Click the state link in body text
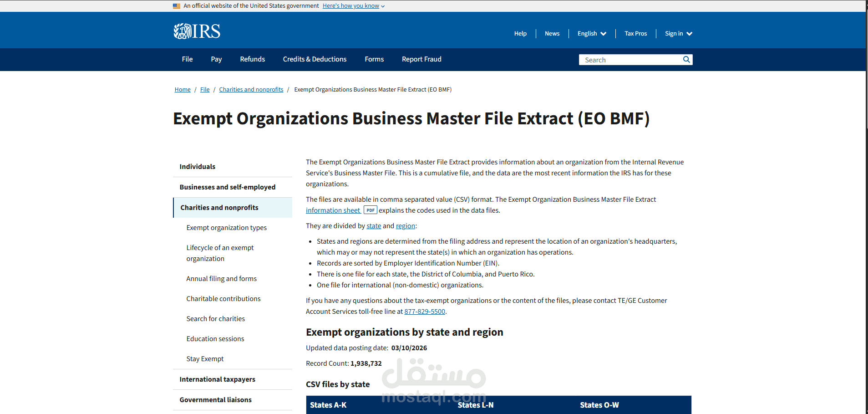 374,226
